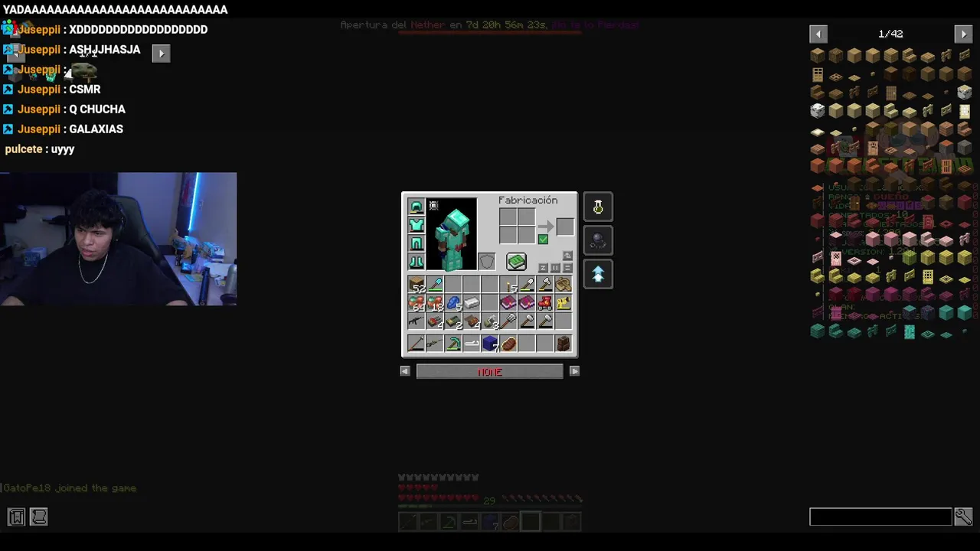Click the II sort button

555,268
